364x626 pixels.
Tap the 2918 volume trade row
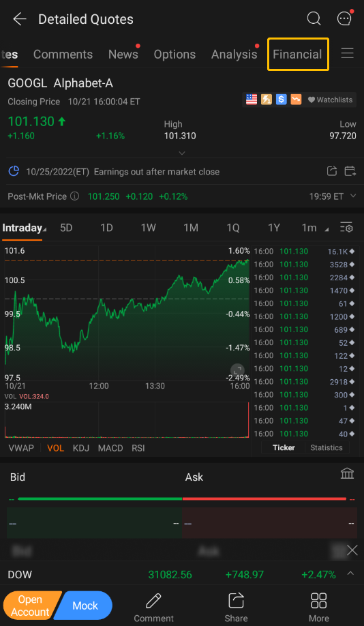click(304, 382)
